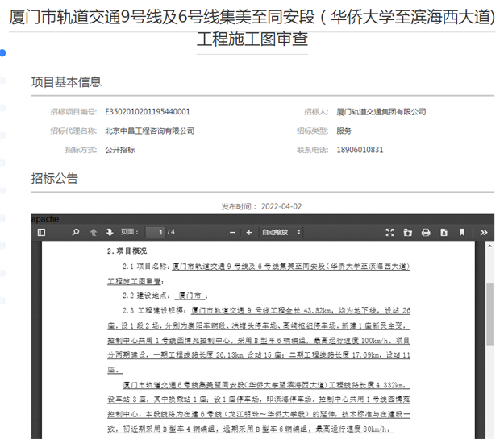Click the PDF bookmark current view icon
504x439 pixels.
(462, 233)
